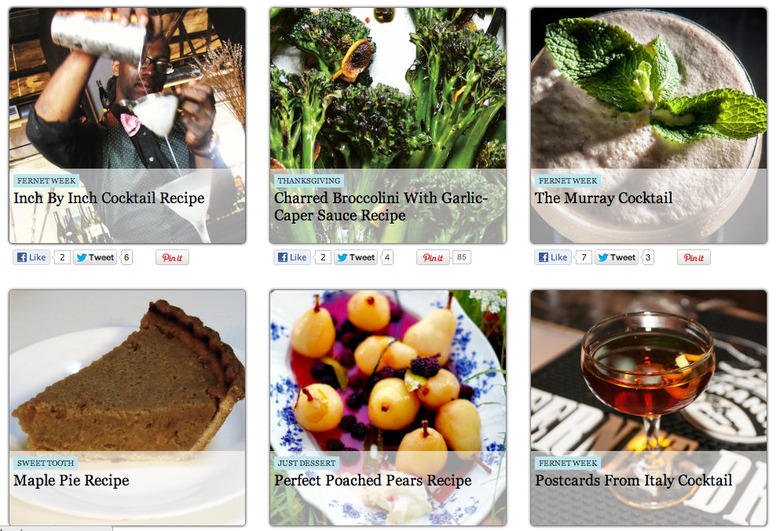Tweet the Inch By Inch Cocktail Recipe
The width and height of the screenshot is (780, 531).
pyautogui.click(x=95, y=257)
